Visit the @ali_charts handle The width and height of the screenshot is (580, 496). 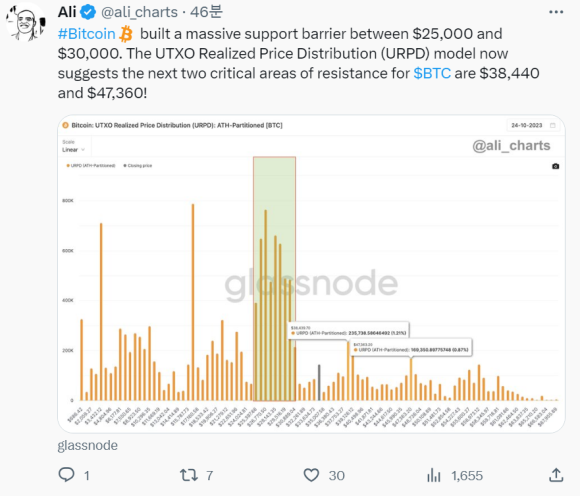point(139,12)
